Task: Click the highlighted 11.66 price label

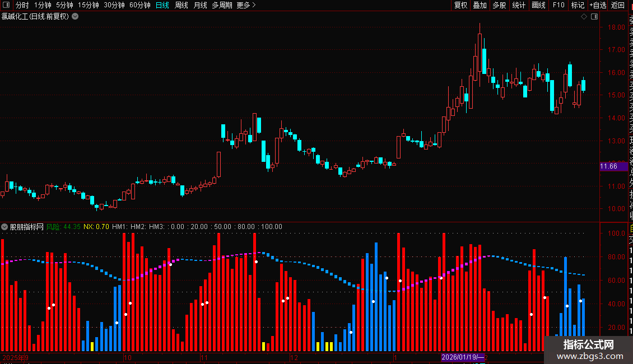Action: (x=613, y=166)
